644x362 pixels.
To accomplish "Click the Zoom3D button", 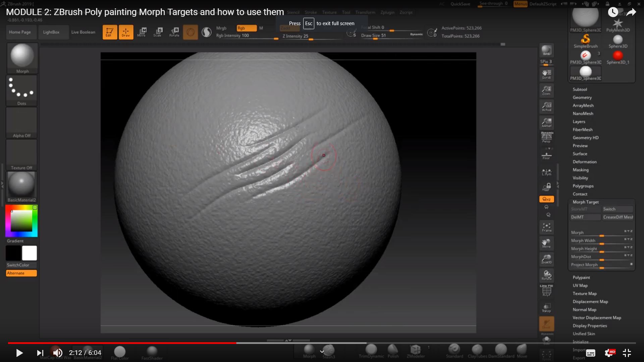I will pos(546,259).
